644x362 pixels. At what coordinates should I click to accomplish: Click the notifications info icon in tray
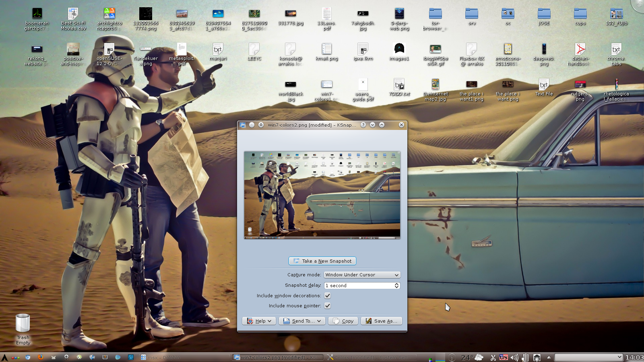(x=452, y=358)
